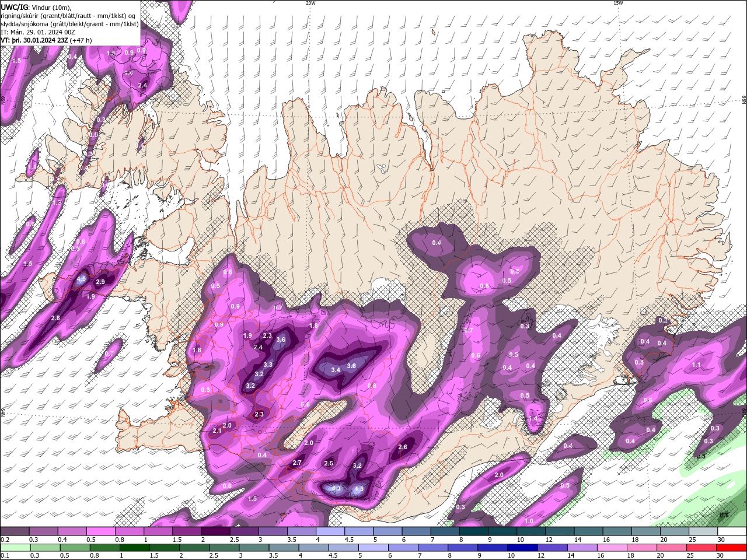The image size is (747, 560).
Task: Click the 'UWC/IG: Vindur (10m),' title line
Action: point(36,7)
